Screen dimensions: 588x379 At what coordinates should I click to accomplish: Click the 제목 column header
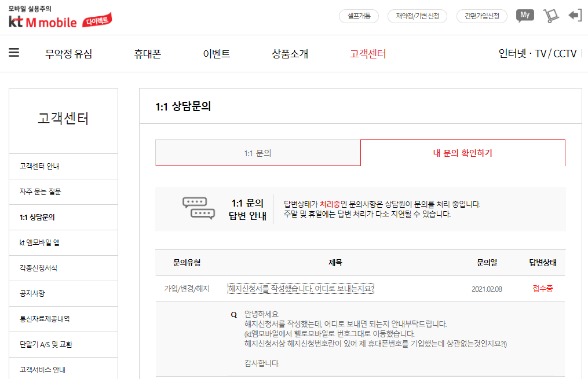click(x=335, y=263)
